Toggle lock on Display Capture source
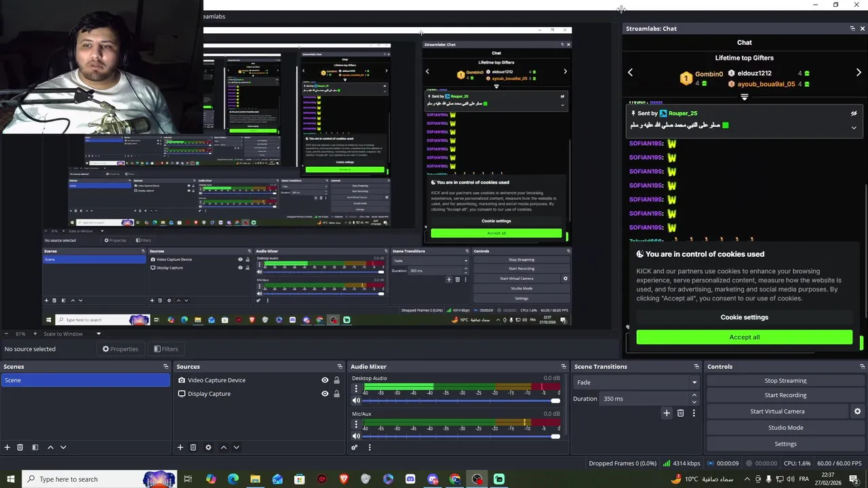The width and height of the screenshot is (868, 488). tap(336, 394)
